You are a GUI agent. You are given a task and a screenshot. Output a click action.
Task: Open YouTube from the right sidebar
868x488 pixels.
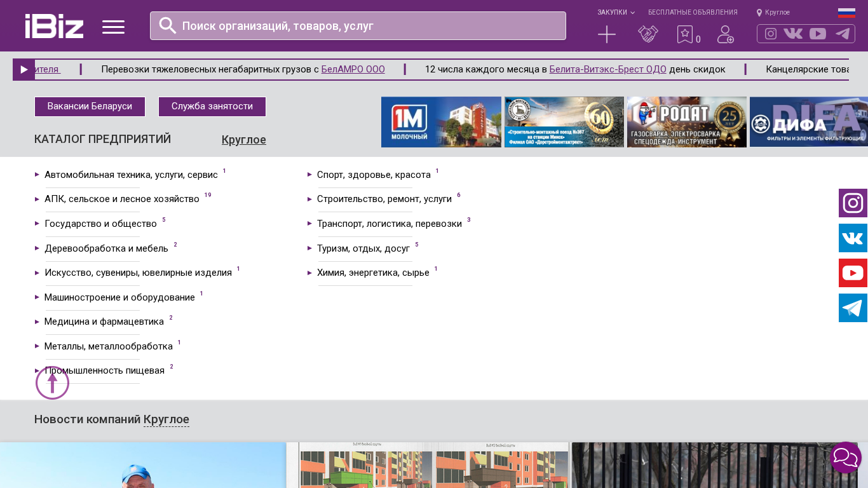(x=853, y=273)
